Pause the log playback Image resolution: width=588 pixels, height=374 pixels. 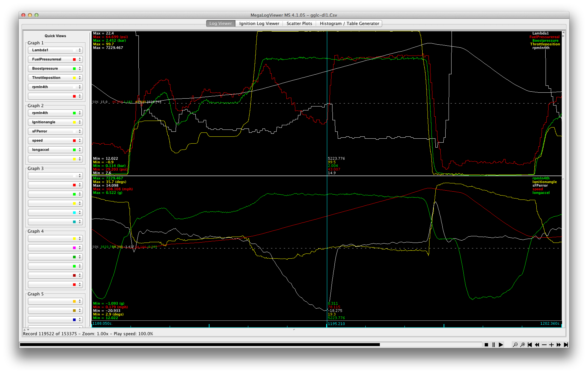[x=493, y=345]
